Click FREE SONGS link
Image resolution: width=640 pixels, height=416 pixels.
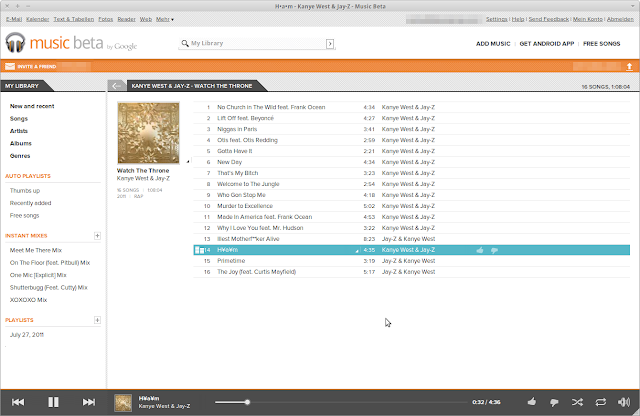coord(602,44)
